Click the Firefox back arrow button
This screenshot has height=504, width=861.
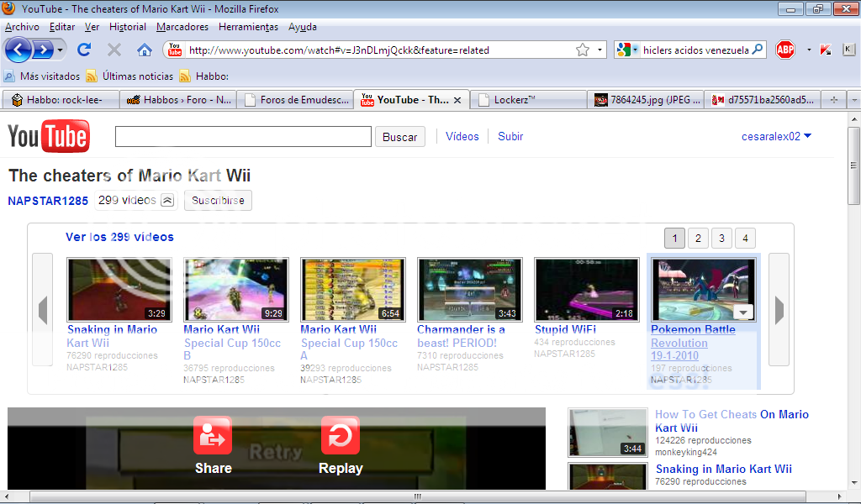[19, 50]
